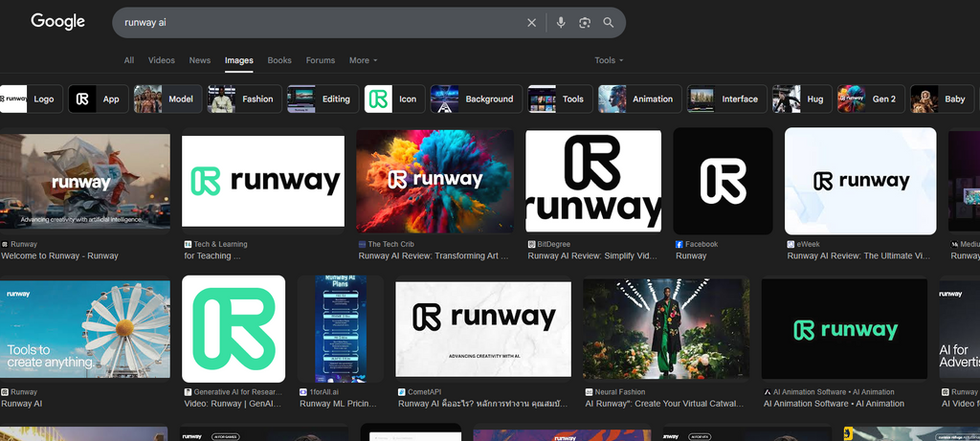The height and width of the screenshot is (441, 980).
Task: Click 'Video: Runway | GenAI...' result title
Action: 234,404
